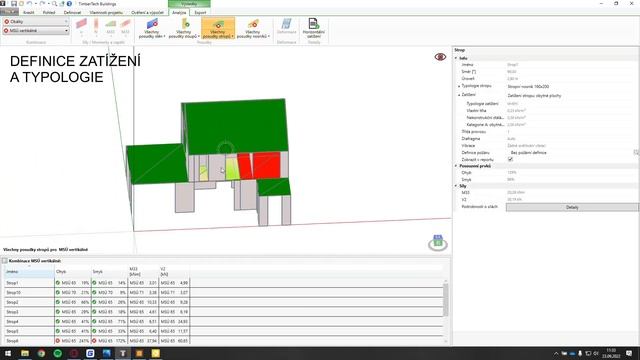Open the undo history dropdown arrow
The width and height of the screenshot is (640, 360).
click(x=35, y=4)
